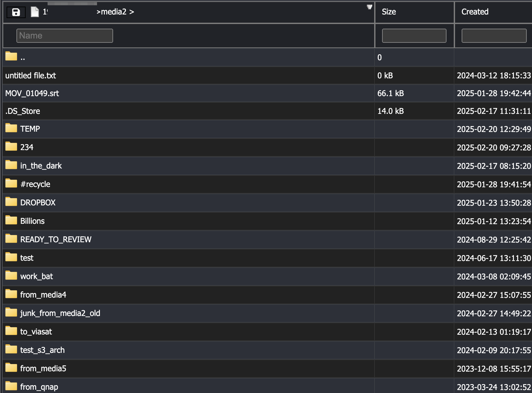Click the document icon beside the path
The height and width of the screenshot is (393, 532).
coord(35,12)
